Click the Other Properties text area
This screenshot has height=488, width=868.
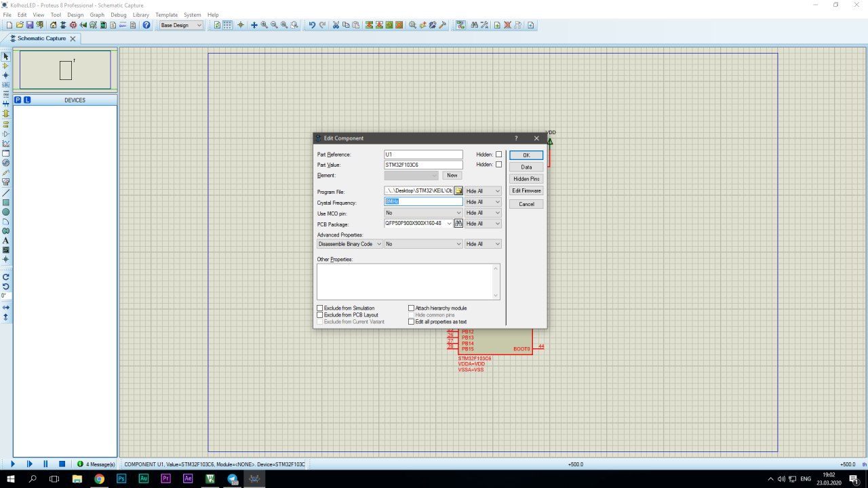coord(408,281)
